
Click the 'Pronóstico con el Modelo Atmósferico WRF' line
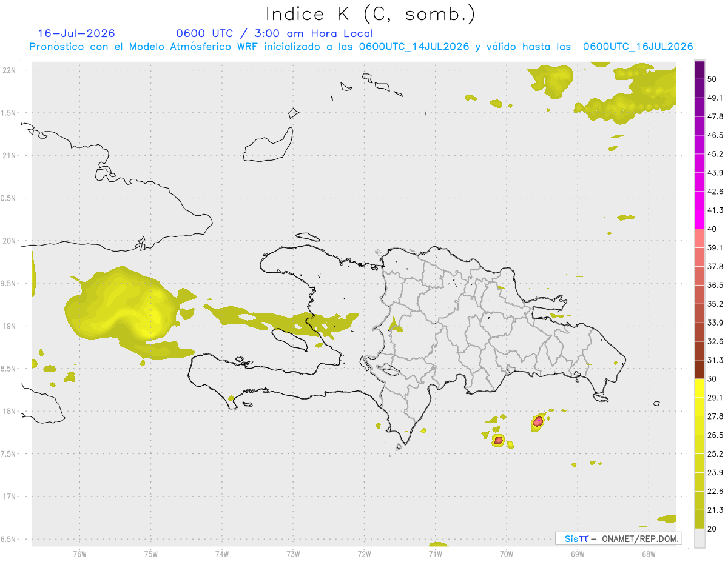pyautogui.click(x=361, y=47)
